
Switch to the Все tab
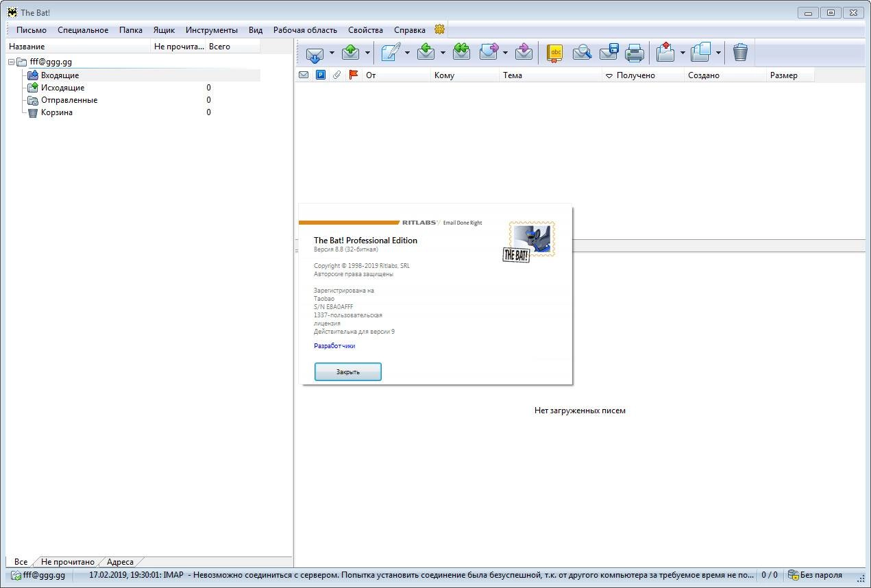tap(21, 562)
